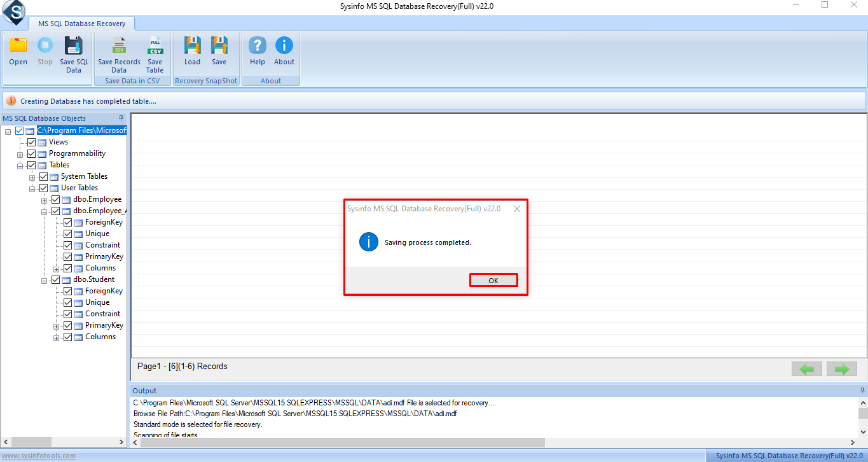
Task: Uncheck the dbo.Employee checkbox
Action: click(x=55, y=199)
